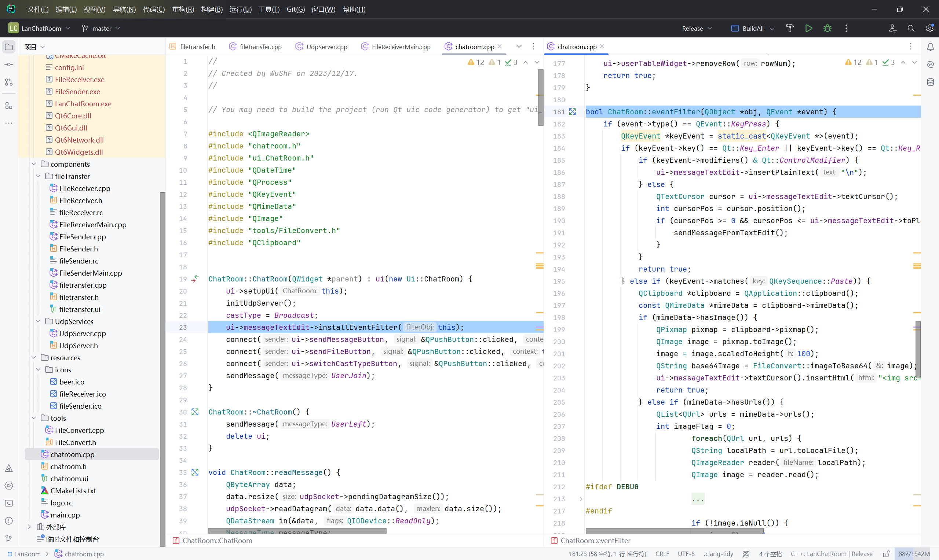Toggle Project tool window folder icon
The height and width of the screenshot is (560, 939).
(9, 47)
